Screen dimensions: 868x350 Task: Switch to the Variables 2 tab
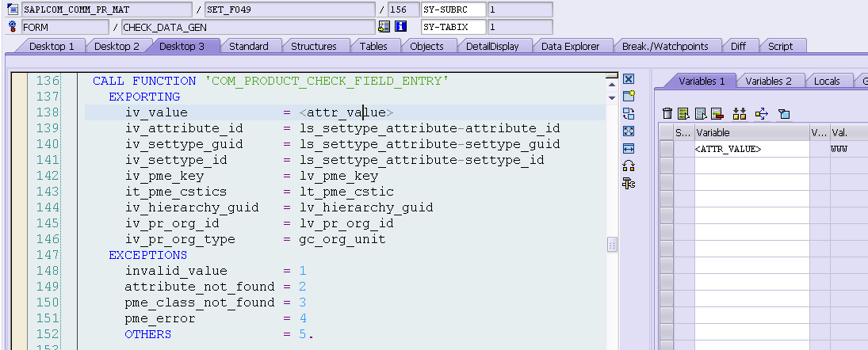(x=768, y=82)
